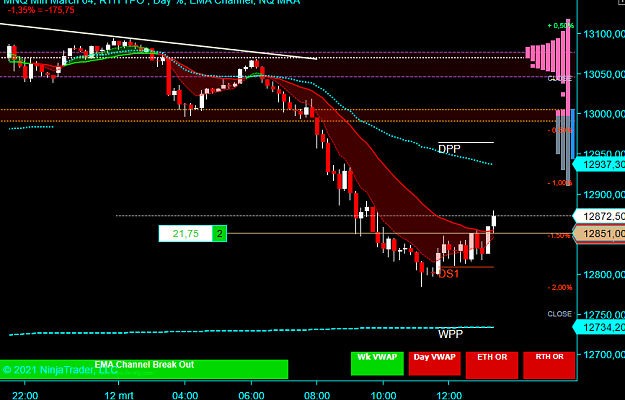Screen dimensions: 625x400
Task: Click the ETH OR red indicator button
Action: tap(492, 365)
